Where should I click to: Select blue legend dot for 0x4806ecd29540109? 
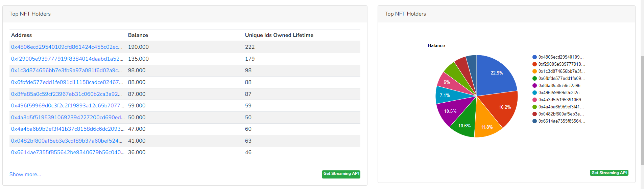point(534,57)
